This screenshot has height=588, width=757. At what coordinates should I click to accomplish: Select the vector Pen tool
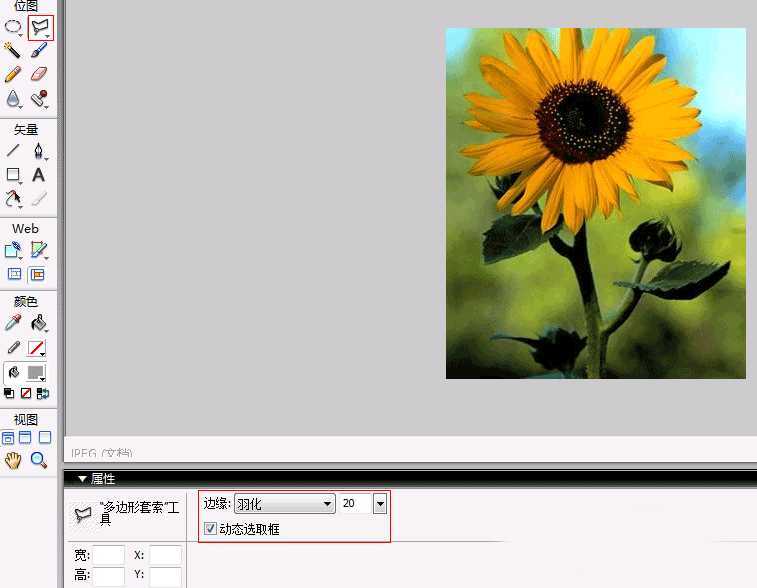coord(39,151)
